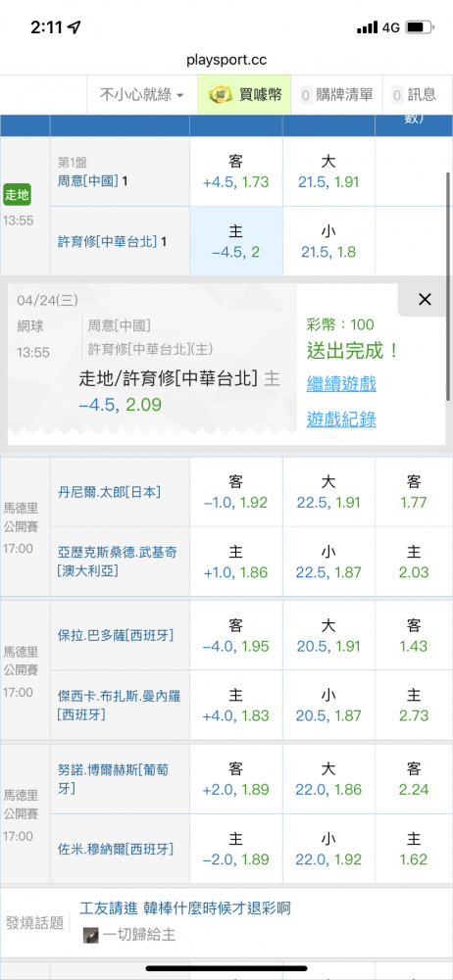Click the 買噱幣 coin icon
The width and height of the screenshot is (453, 980).
point(221,95)
